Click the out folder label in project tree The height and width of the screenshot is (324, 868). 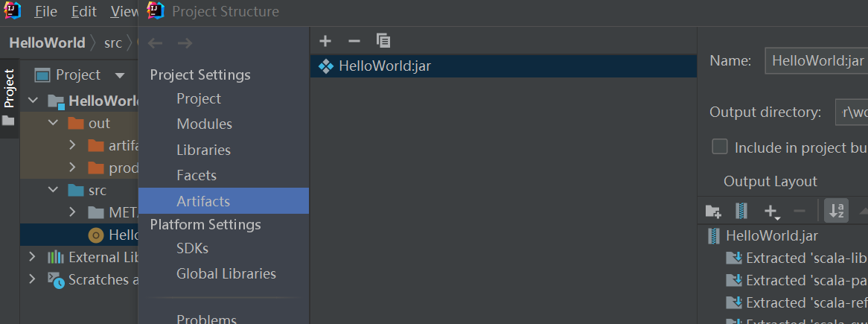pyautogui.click(x=100, y=123)
